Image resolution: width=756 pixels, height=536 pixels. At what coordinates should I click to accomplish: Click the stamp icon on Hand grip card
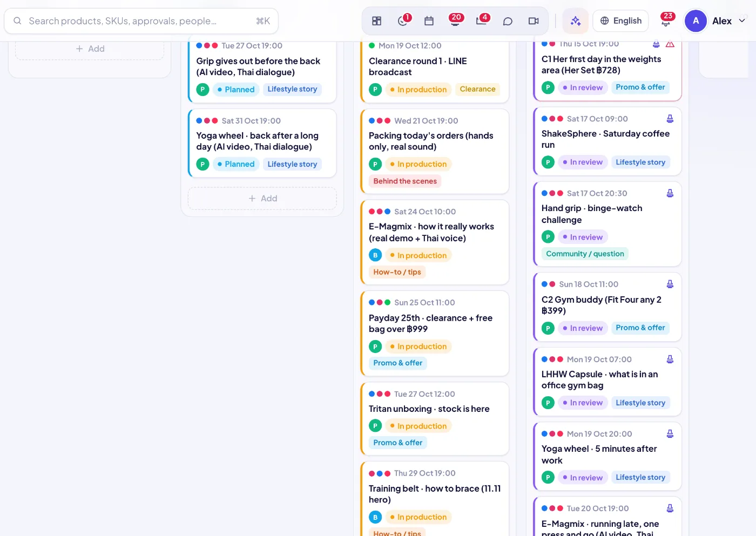[x=670, y=193]
